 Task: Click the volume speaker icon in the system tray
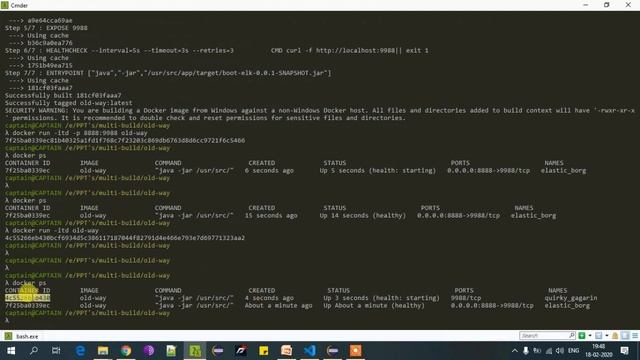(560, 351)
